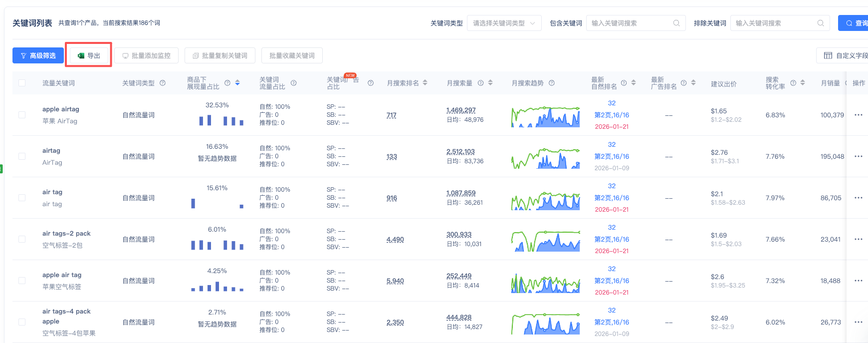Sort by 搜索转化率 column arrows
Screen dimensions: 868x343
[803, 83]
